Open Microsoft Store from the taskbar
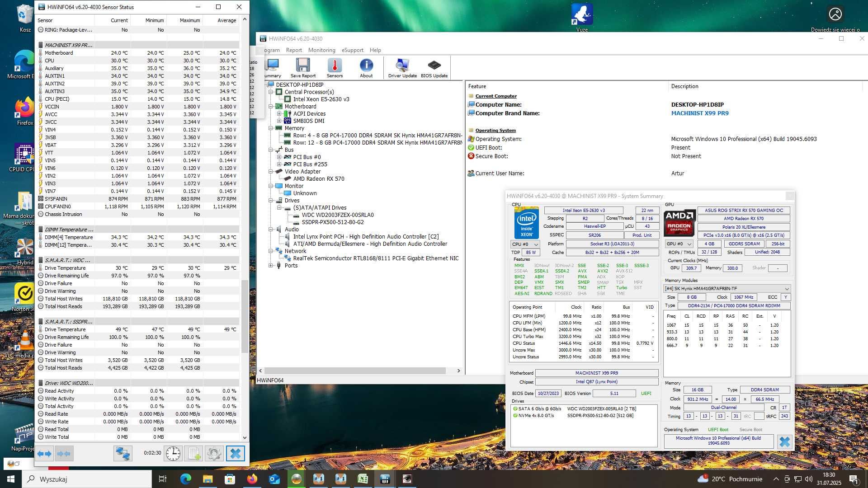The width and height of the screenshot is (868, 488). click(x=230, y=479)
